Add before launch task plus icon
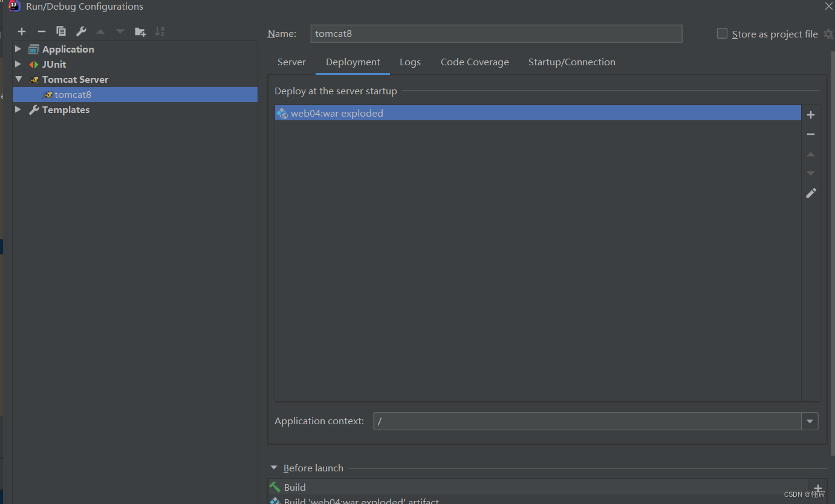Viewport: 835px width, 504px height. [x=817, y=488]
